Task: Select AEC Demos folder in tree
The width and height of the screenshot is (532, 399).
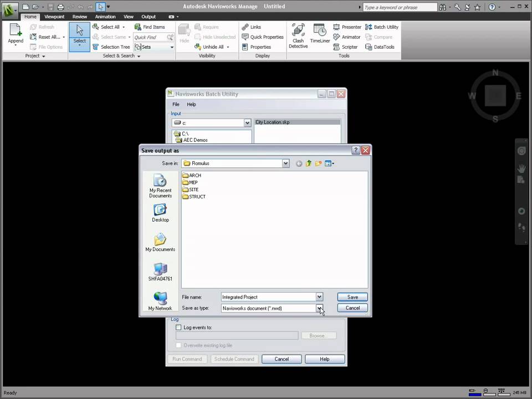Action: pos(192,140)
